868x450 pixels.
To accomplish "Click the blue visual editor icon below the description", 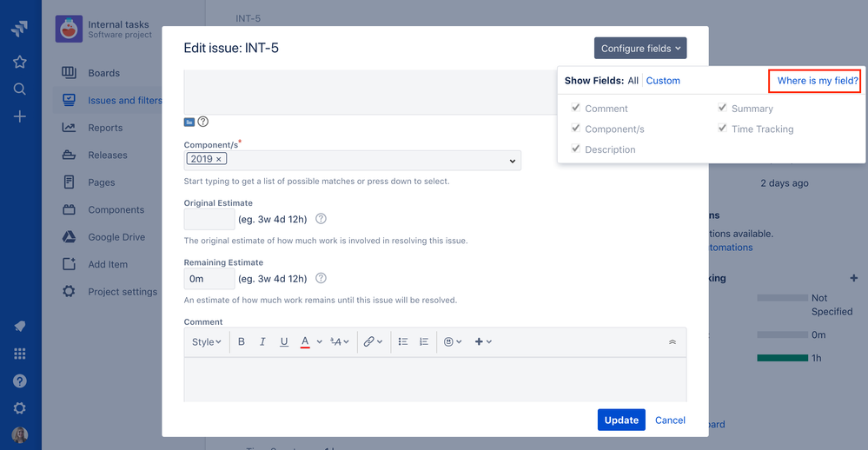I will click(189, 122).
